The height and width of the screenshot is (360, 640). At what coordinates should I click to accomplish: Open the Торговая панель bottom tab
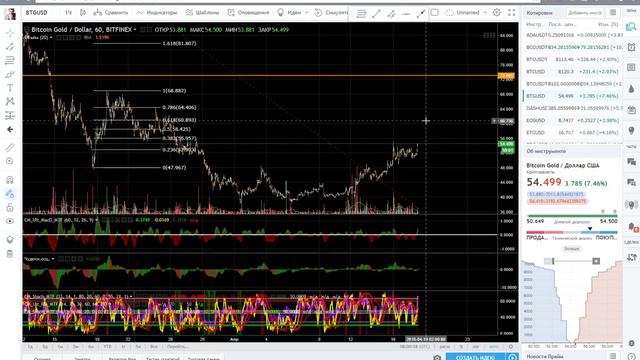(204, 358)
